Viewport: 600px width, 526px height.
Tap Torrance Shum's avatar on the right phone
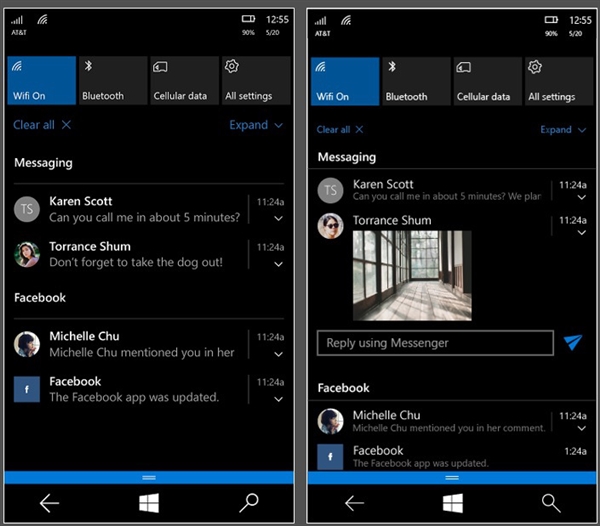tap(331, 226)
